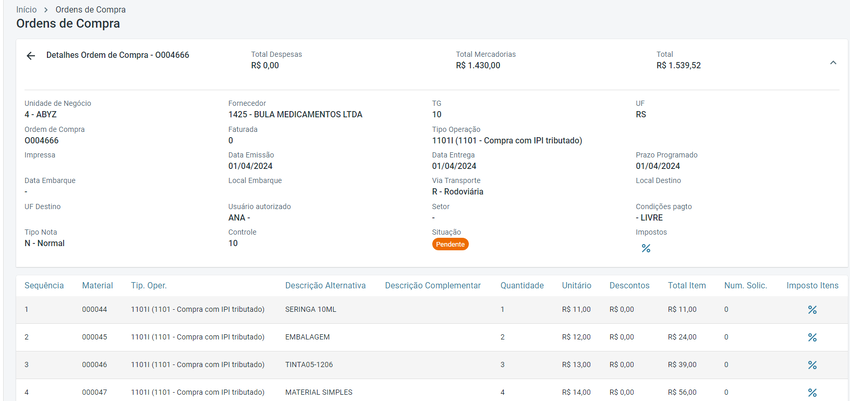Image resolution: width=850 pixels, height=401 pixels.
Task: Click the Total Mercadorias value R$ 1.430,00
Action: (478, 66)
